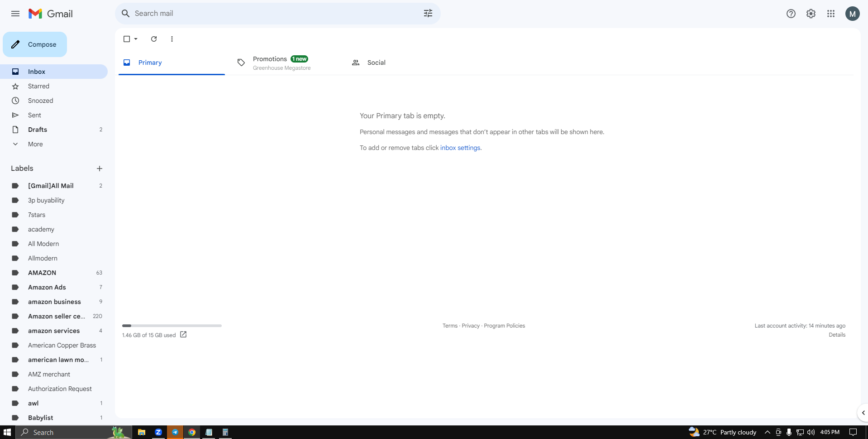Open the academy label

point(54,229)
